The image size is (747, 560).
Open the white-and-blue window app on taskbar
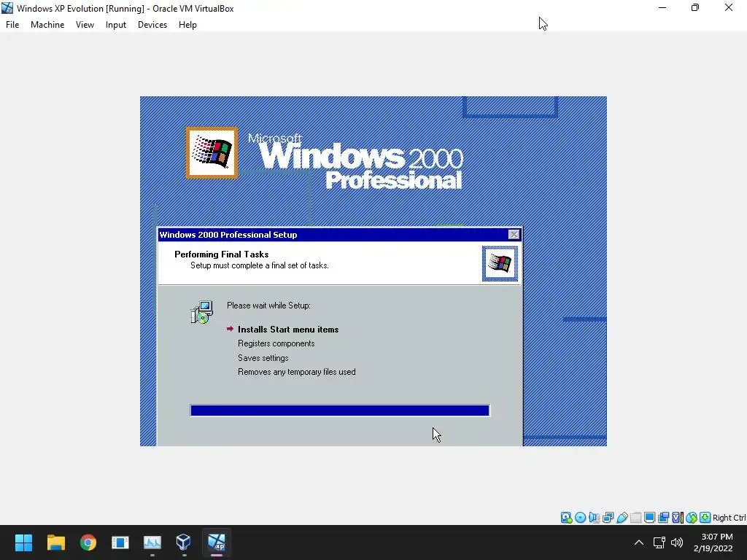[120, 542]
